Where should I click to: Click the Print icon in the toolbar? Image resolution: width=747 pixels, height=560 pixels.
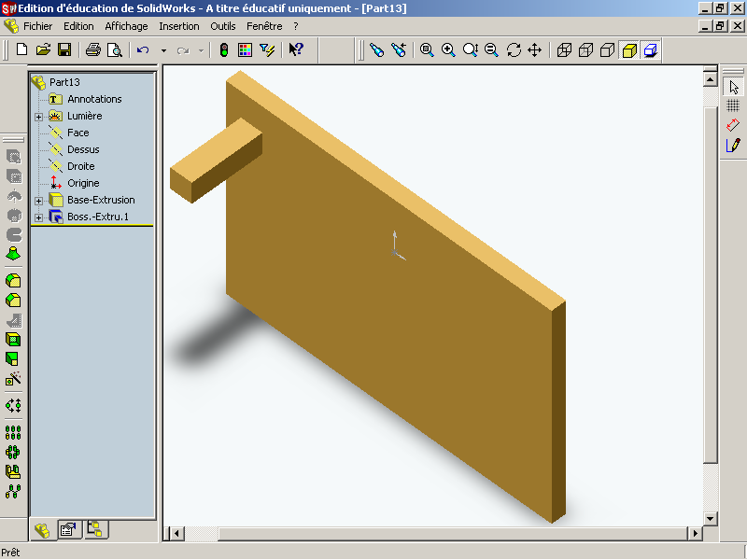pyautogui.click(x=93, y=49)
